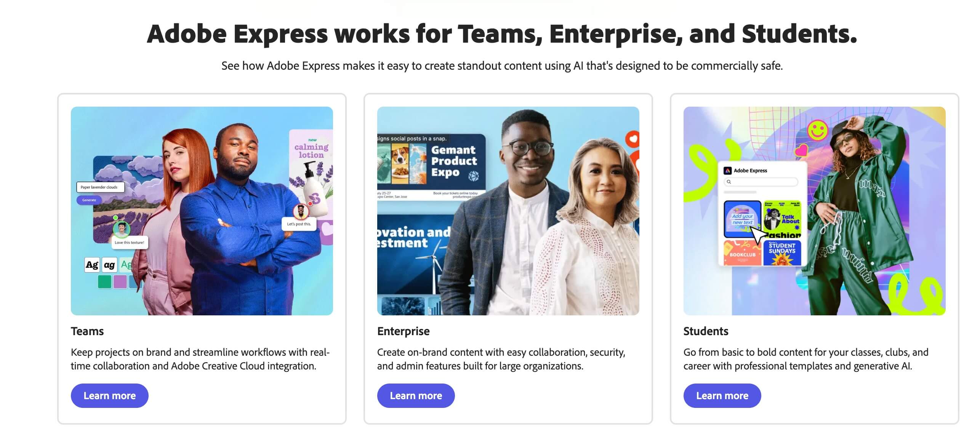Click the italic 'ag' font sample

[x=109, y=265]
